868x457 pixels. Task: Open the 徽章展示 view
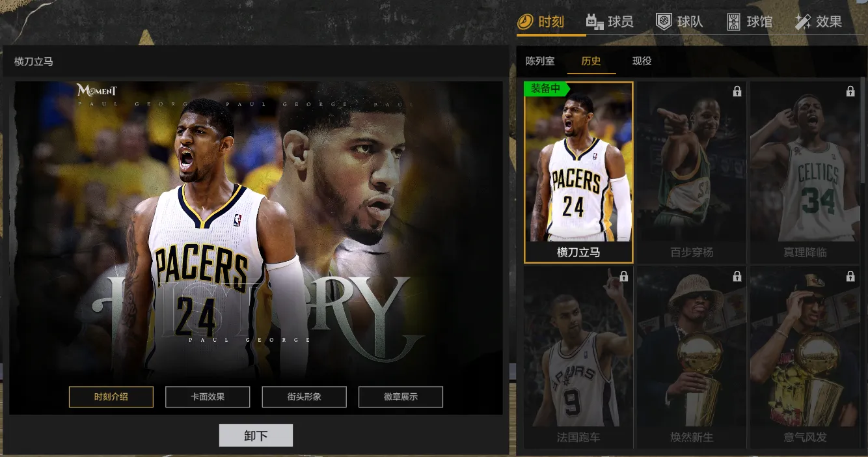point(401,396)
